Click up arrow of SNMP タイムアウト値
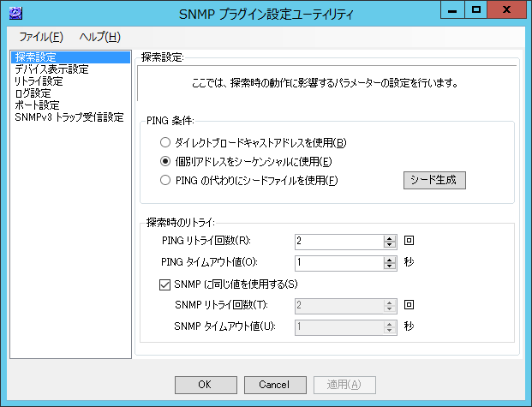This screenshot has height=407, width=532. tap(390, 324)
